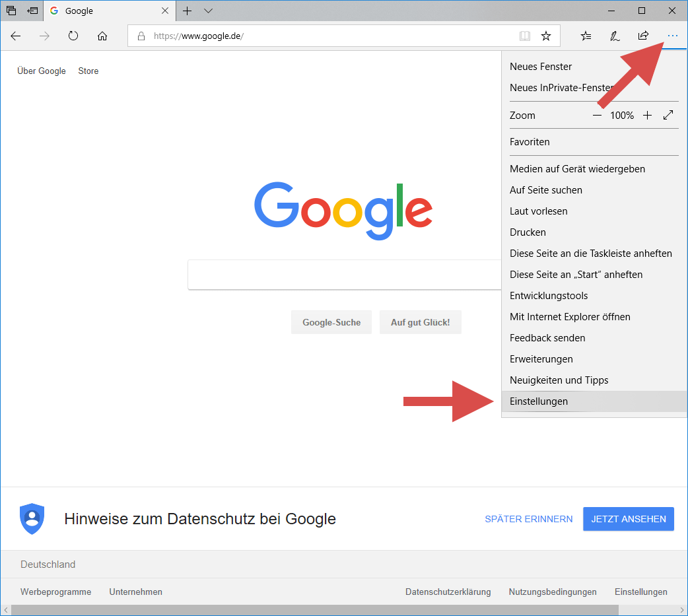Select Diese Seite an Start anheften

pos(594,275)
